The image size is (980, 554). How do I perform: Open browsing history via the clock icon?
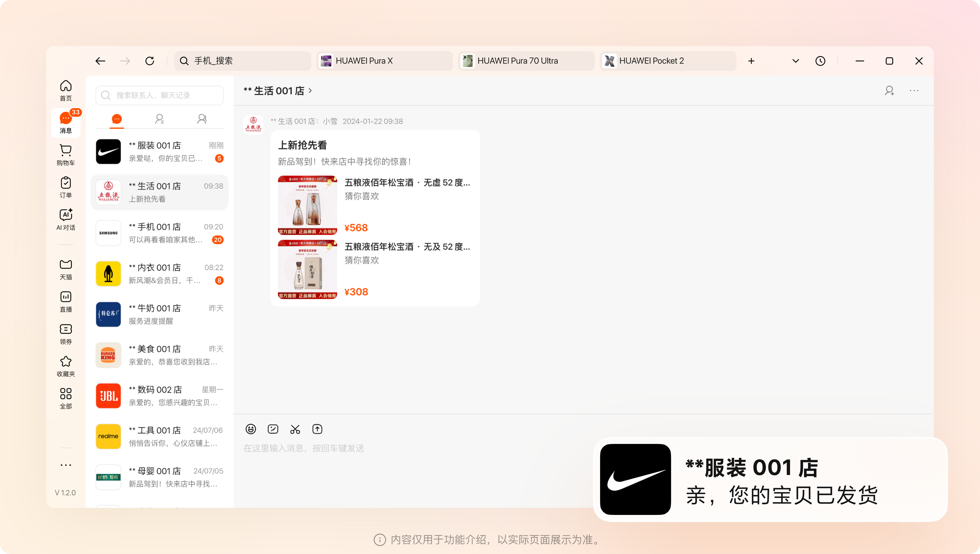click(820, 61)
